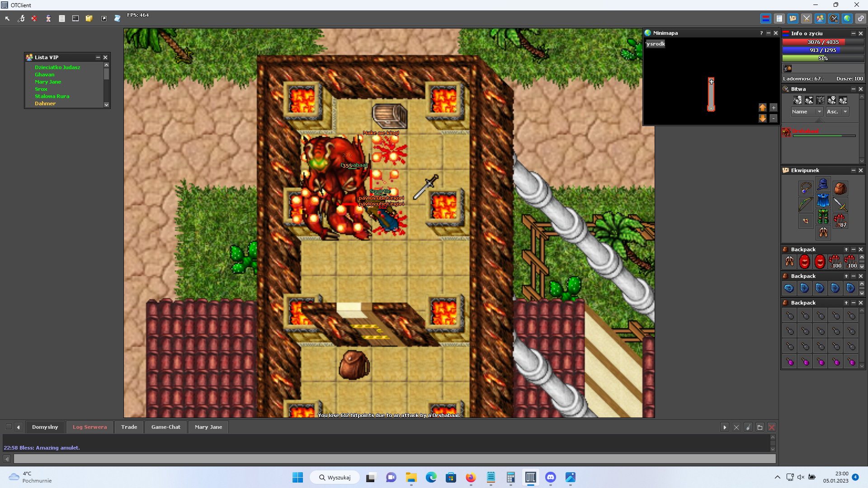Click the backpack slot in Ekwipunek
The width and height of the screenshot is (868, 488).
tap(840, 188)
